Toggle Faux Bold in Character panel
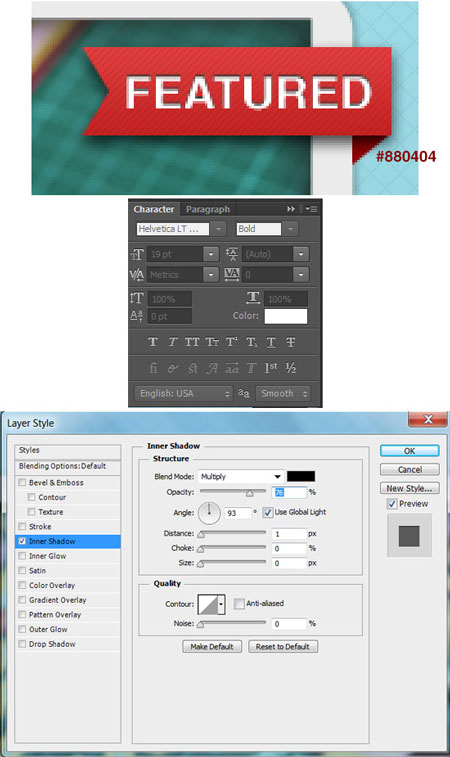Screen dimensions: 450x757 point(153,342)
